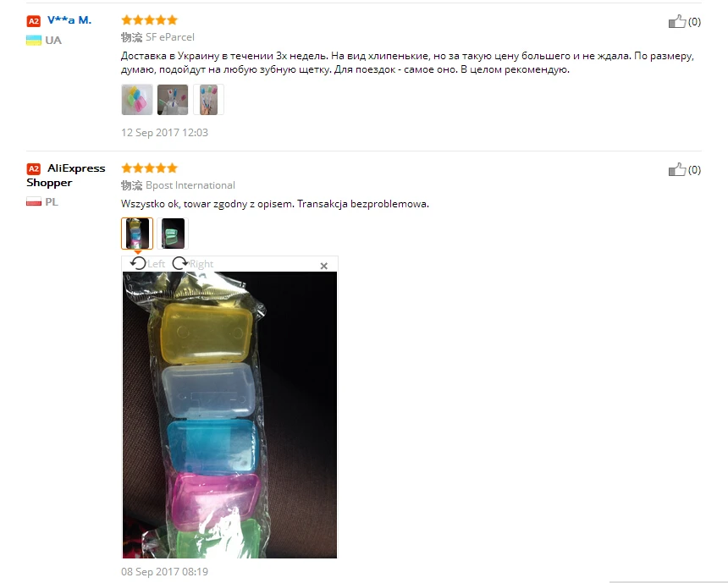Click the Ukraine flag icon

[x=33, y=41]
